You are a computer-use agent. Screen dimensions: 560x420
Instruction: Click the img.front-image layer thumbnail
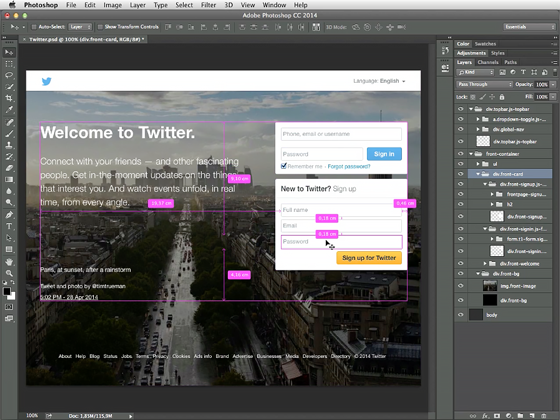[490, 286]
